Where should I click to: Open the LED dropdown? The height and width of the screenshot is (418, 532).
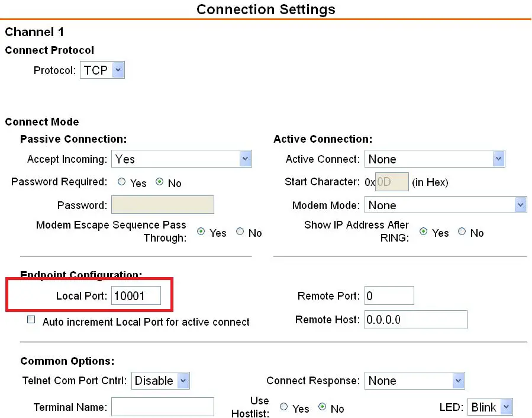489,407
